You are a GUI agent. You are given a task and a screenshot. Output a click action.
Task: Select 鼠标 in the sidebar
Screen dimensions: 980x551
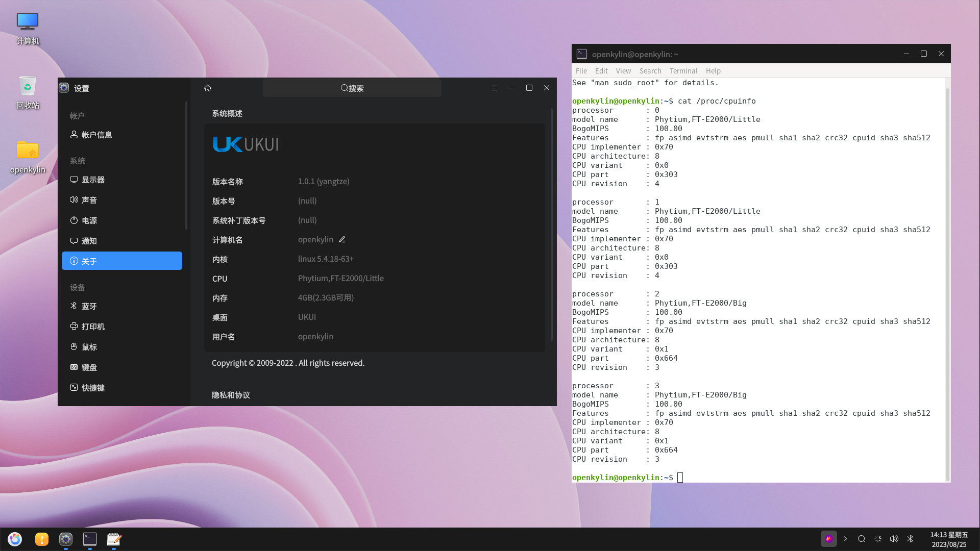click(122, 347)
